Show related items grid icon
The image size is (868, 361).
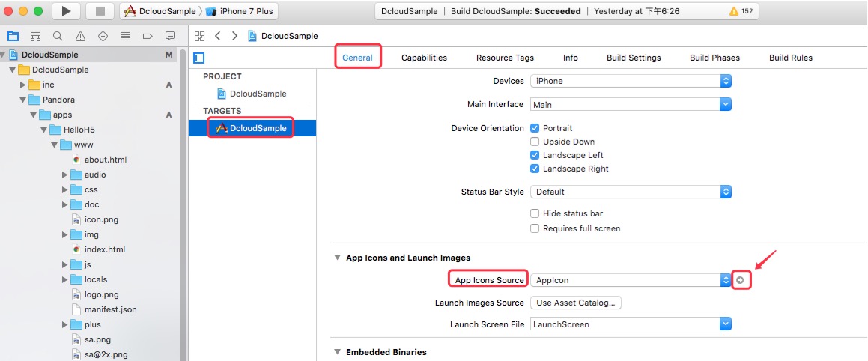pyautogui.click(x=200, y=36)
